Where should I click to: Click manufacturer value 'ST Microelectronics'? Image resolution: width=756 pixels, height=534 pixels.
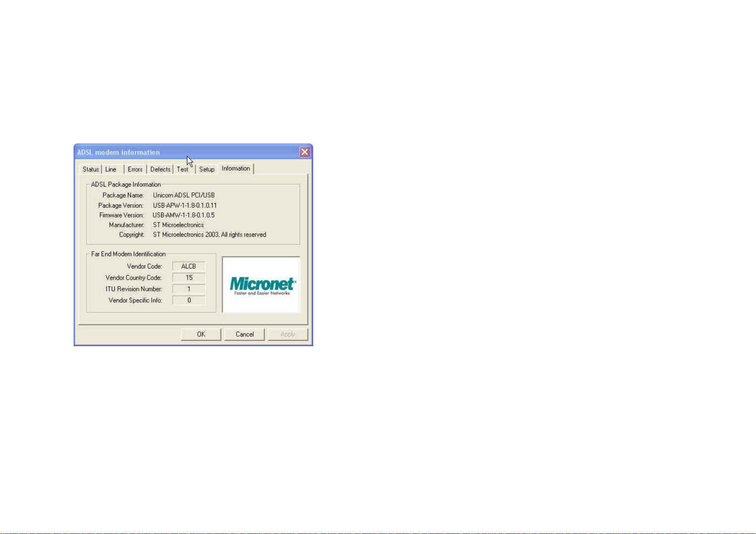(x=179, y=225)
